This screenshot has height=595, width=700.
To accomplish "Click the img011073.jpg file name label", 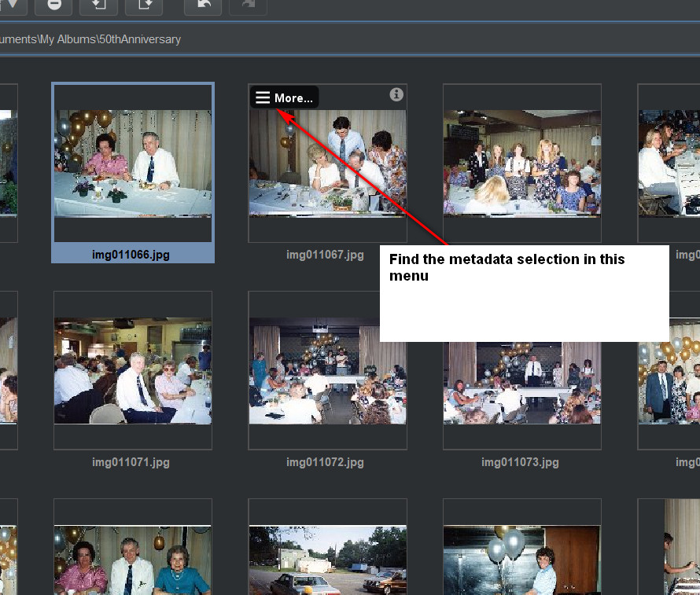I will pos(520,462).
